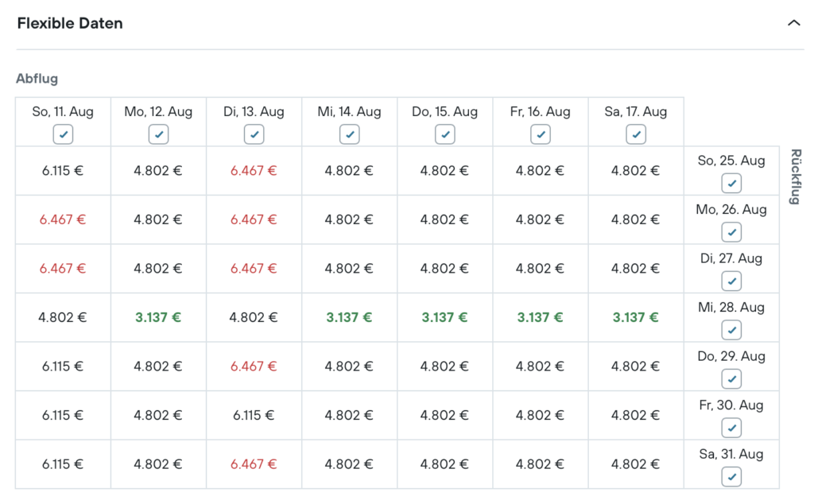This screenshot has height=504, width=814.
Task: Collapse the Flexible Daten section chevron
Action: point(793,23)
